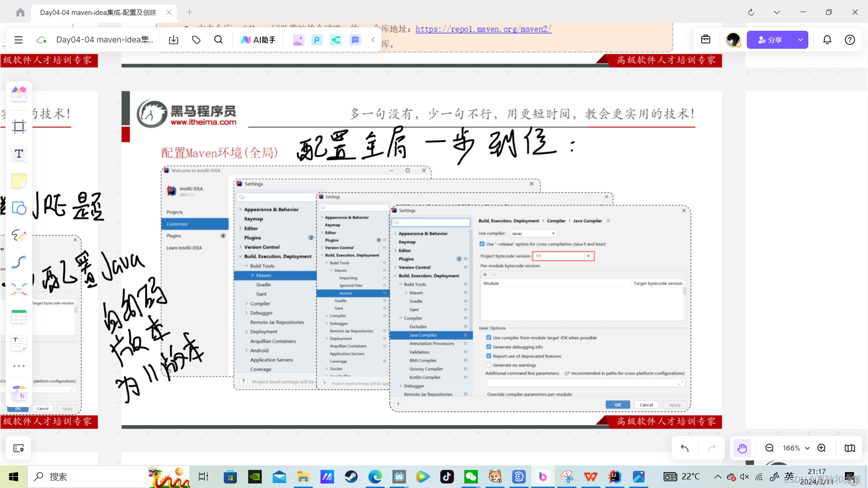Screen dimensions: 868x488
Task: Open the 166% zoom level dropdown
Action: pyautogui.click(x=796, y=448)
